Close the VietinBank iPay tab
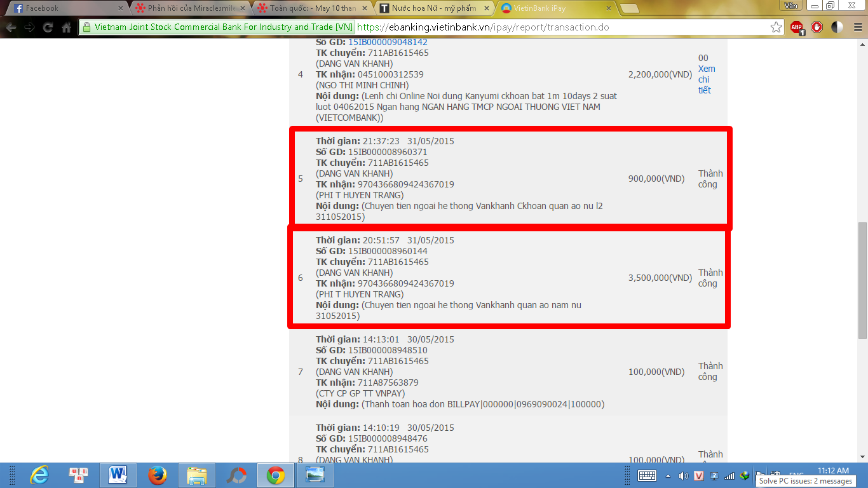 [607, 8]
